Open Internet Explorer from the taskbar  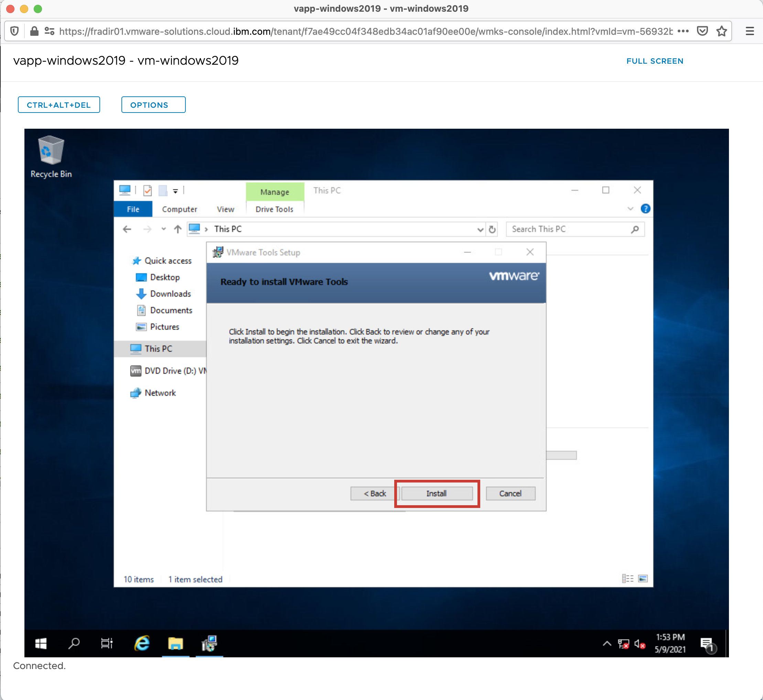(x=142, y=643)
